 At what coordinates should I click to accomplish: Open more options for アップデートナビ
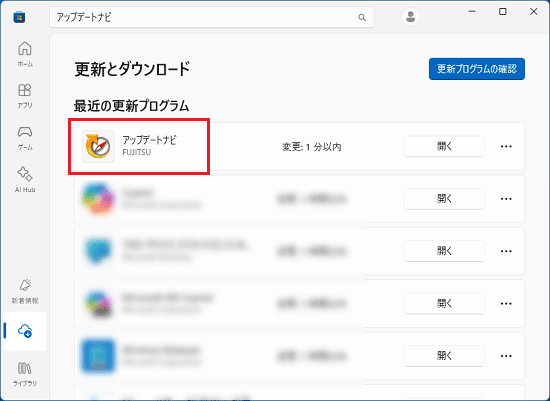click(506, 146)
